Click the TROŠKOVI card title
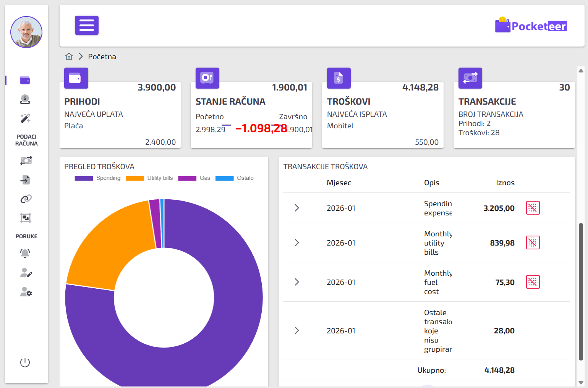Screen dimensions: 588x388 pyautogui.click(x=349, y=102)
